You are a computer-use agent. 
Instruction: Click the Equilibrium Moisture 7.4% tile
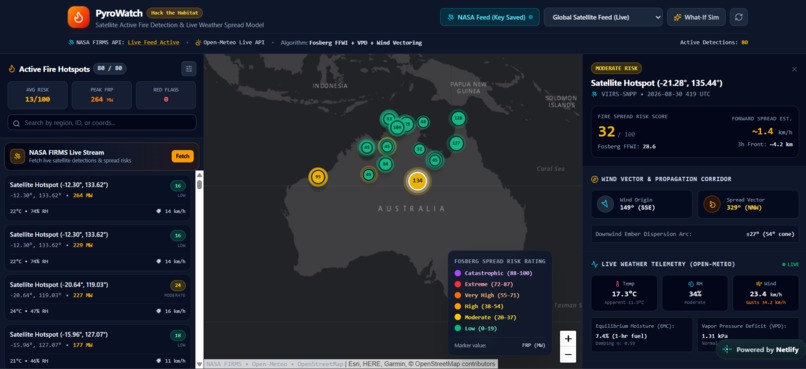coord(642,334)
